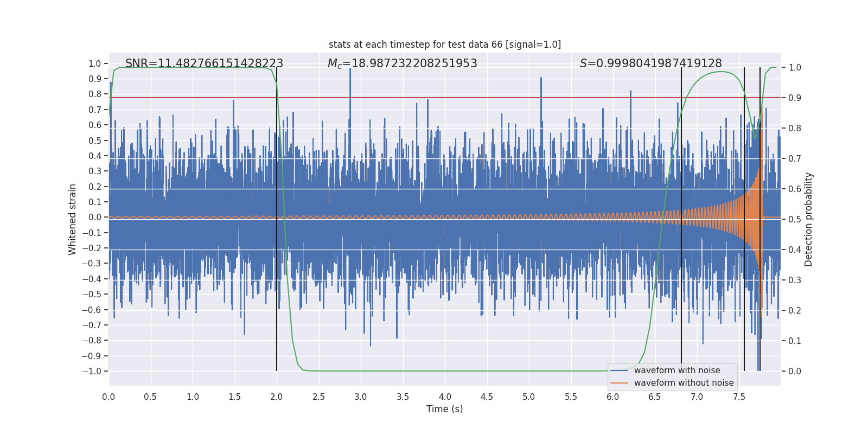Click the 'Whitened strain' y-axis label
This screenshot has height=434, width=868.
[x=72, y=219]
